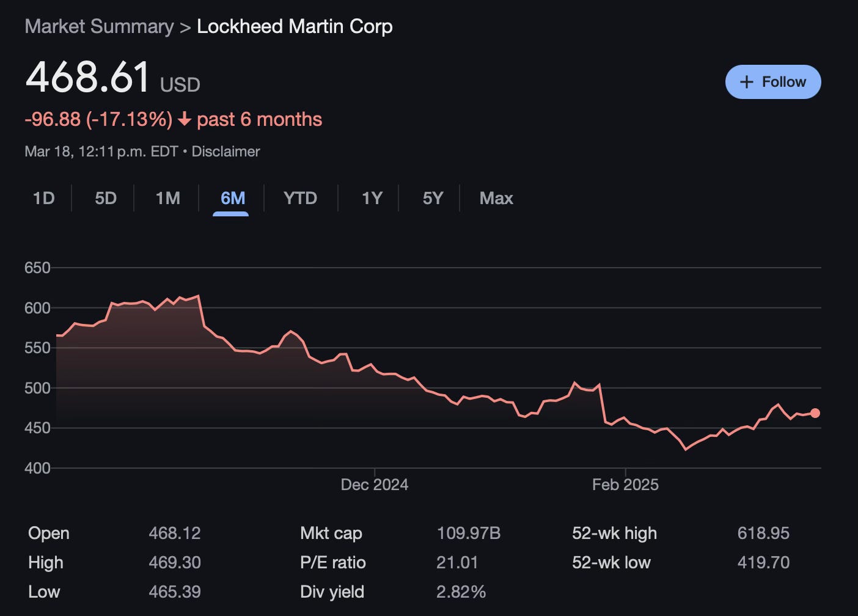Click the P/E ratio label
858x616 pixels.
click(x=333, y=562)
